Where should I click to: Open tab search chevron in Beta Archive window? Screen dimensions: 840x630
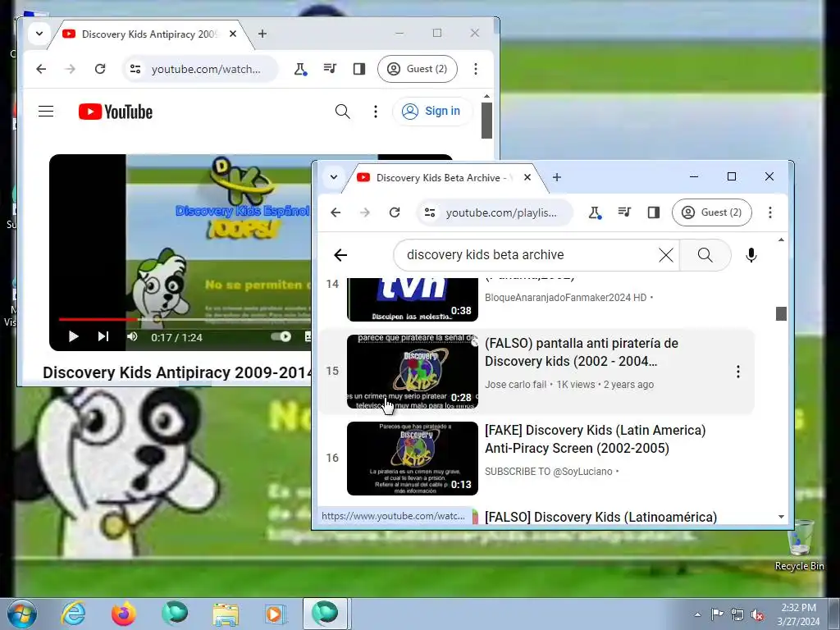[x=334, y=177]
